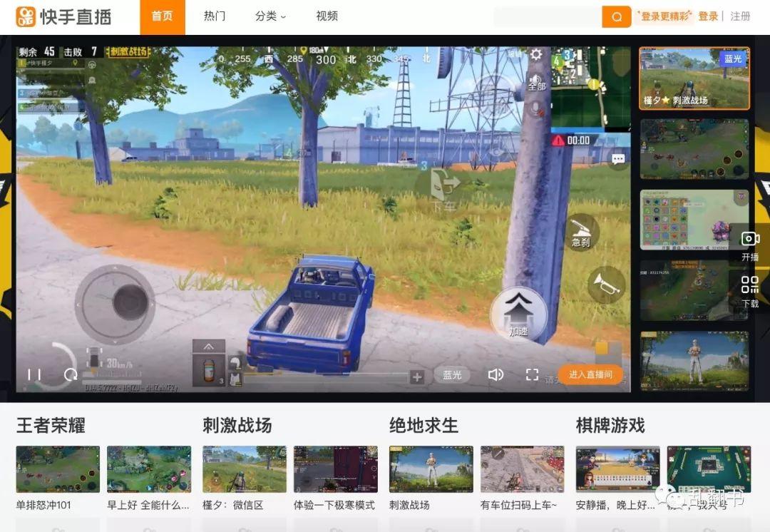
Task: Click the in-game 全部 voice speaker icon
Action: [x=537, y=82]
